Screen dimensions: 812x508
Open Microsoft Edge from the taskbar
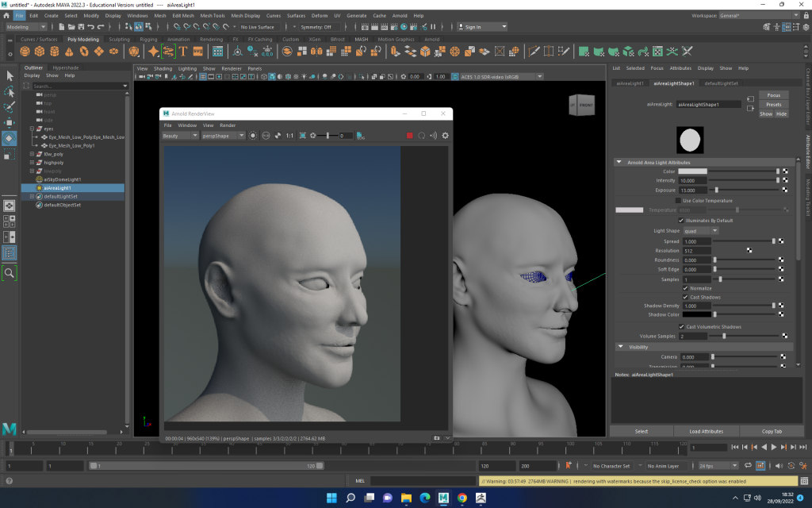(425, 498)
